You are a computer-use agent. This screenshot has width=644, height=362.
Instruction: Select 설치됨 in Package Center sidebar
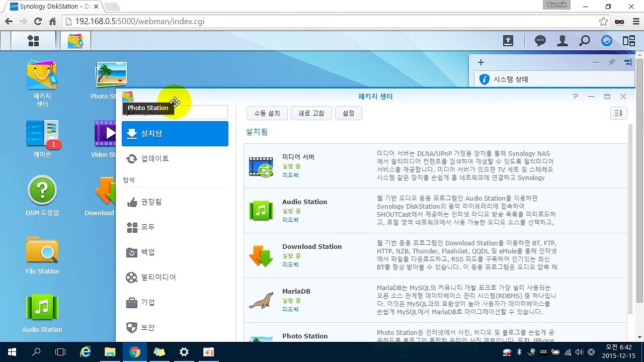(x=175, y=134)
